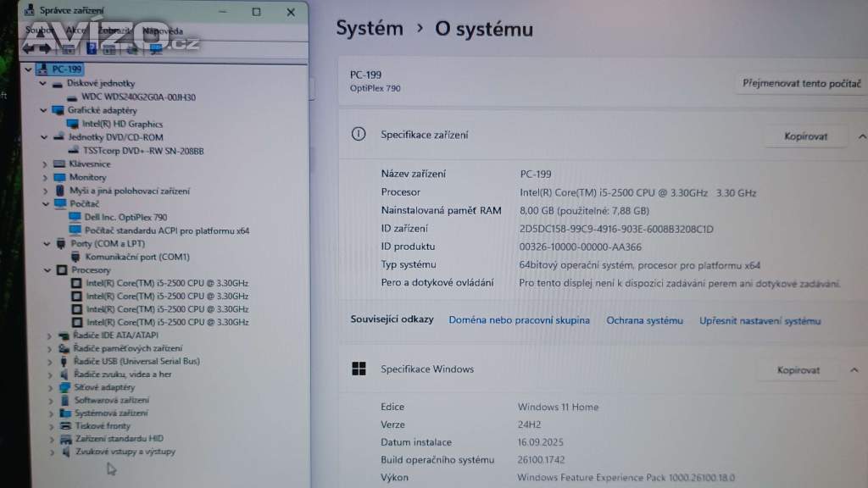Click the Grafické adaptéry display icon
Screen dimensions: 868x488
58,110
